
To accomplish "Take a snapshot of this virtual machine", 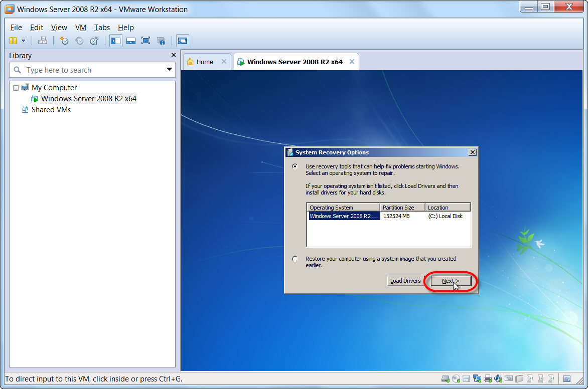I will click(64, 41).
